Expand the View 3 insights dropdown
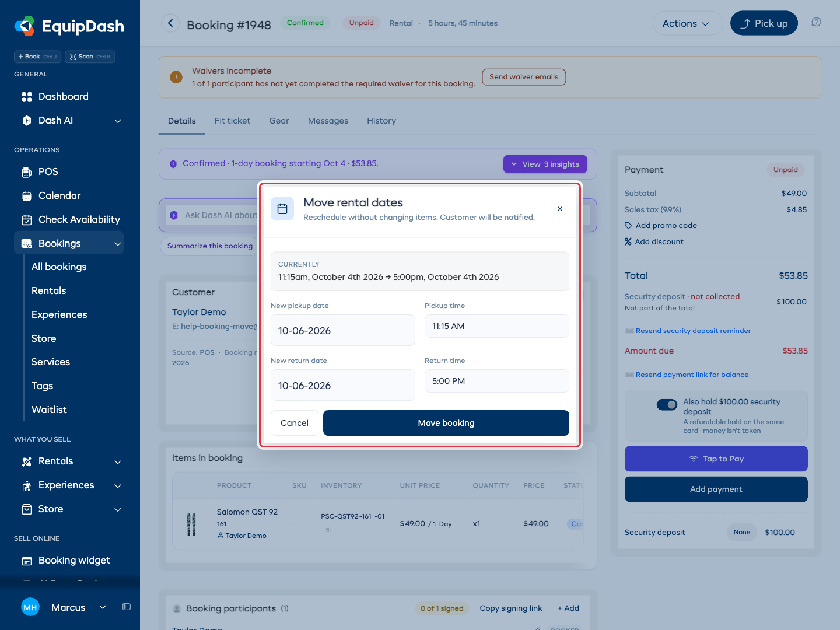The width and height of the screenshot is (840, 630). (545, 164)
